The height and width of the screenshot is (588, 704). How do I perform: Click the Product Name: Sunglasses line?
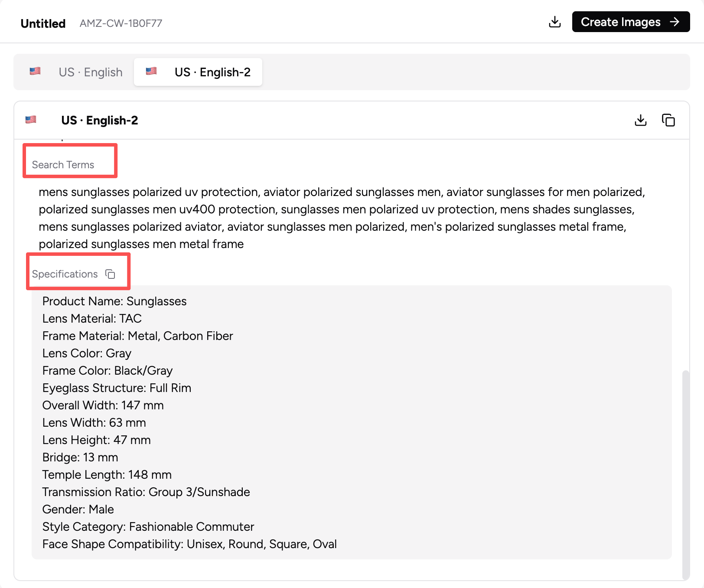point(114,301)
